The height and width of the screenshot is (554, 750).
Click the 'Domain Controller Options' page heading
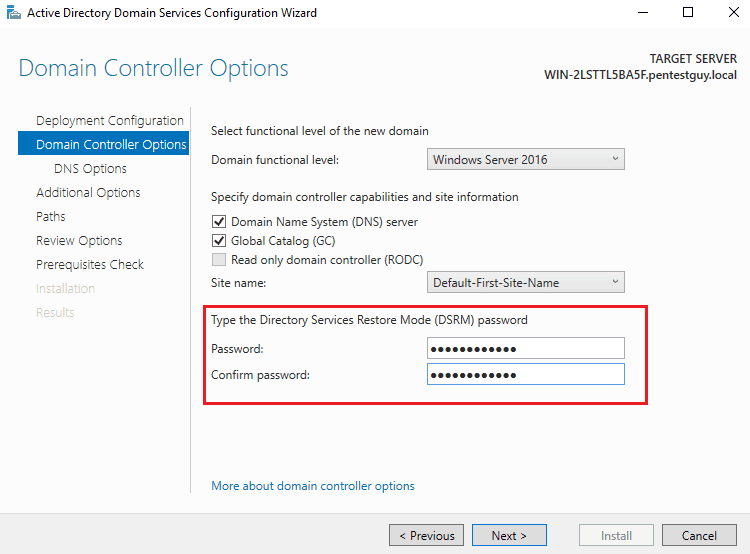pyautogui.click(x=154, y=68)
